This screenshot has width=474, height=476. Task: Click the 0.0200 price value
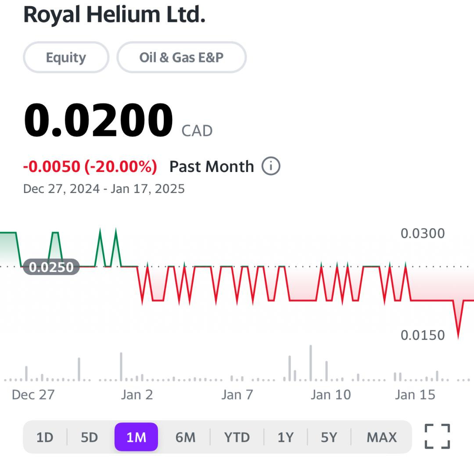98,120
